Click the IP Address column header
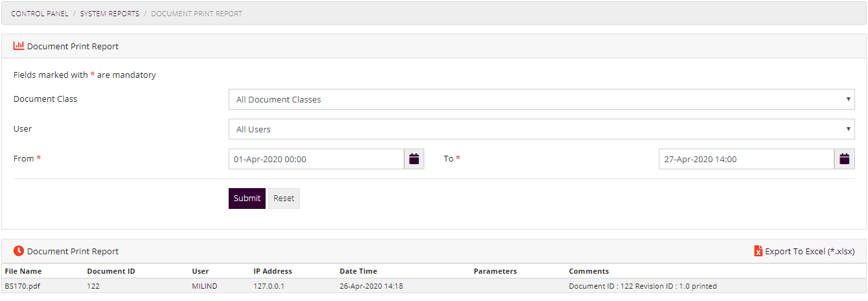Screen dimensions: 868x301 (x=273, y=271)
